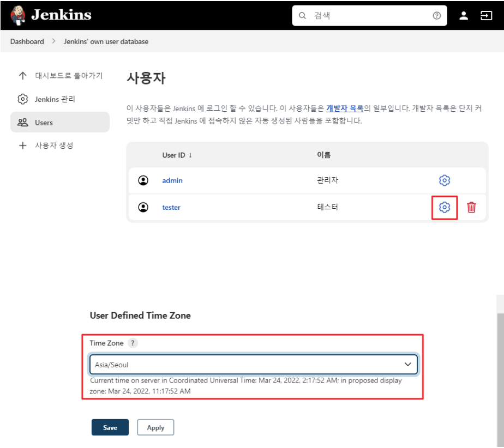
Task: Click 테스터 name cell
Action: tap(327, 207)
